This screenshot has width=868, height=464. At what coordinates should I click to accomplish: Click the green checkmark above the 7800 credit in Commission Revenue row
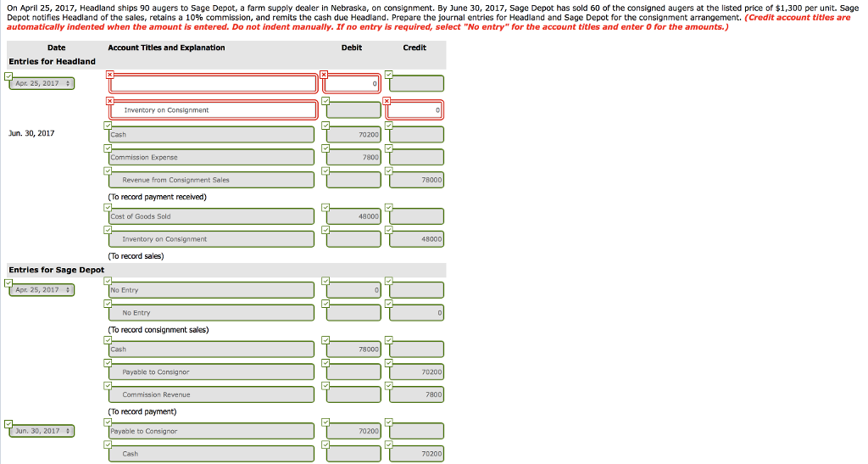(x=388, y=385)
